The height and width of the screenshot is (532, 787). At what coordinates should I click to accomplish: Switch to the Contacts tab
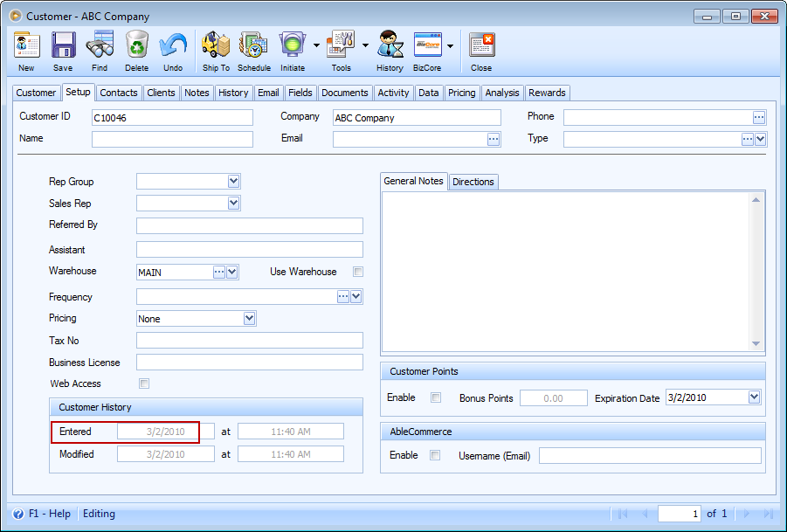click(119, 93)
